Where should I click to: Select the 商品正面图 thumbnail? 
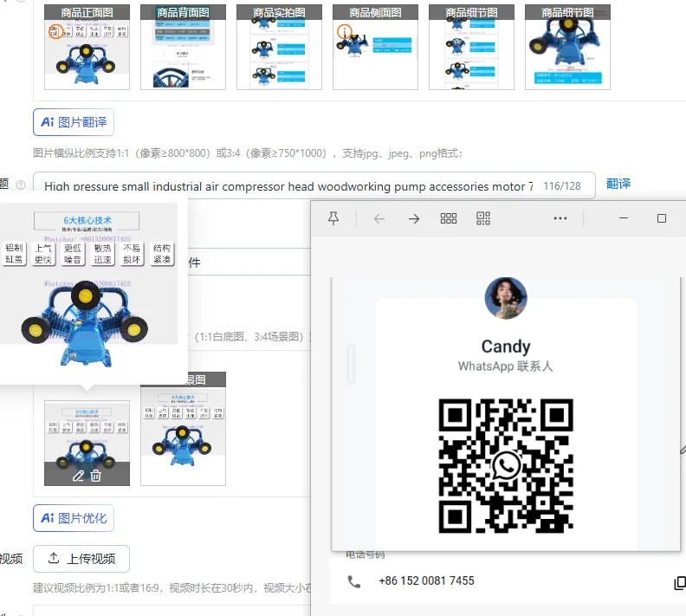click(87, 48)
